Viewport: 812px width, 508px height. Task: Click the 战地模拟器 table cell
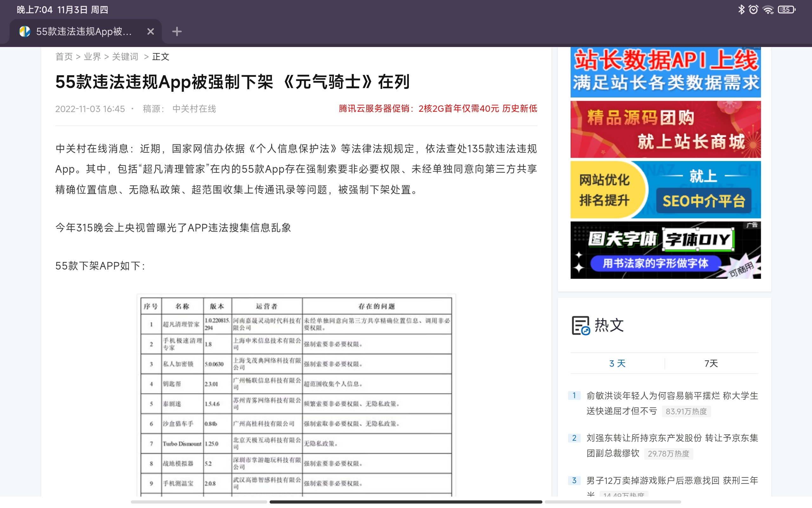pos(182,463)
